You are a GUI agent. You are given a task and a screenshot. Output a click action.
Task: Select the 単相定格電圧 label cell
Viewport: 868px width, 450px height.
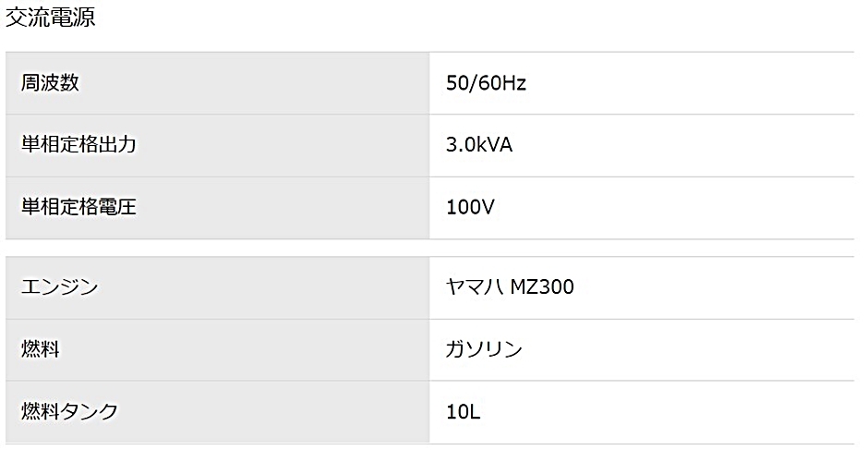tap(218, 208)
